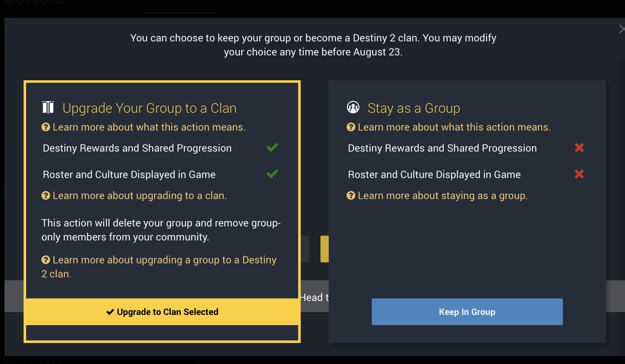
Task: Click green checkmark for Destiny Rewards in clan panel
Action: tap(272, 147)
